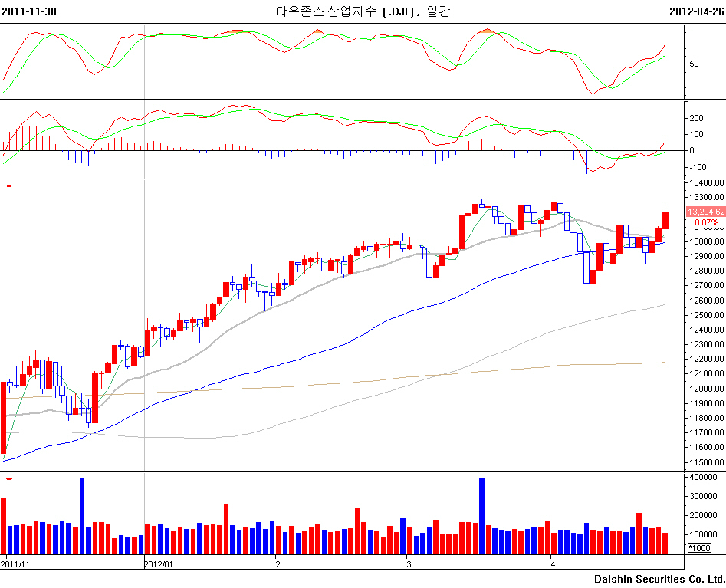Image resolution: width=726 pixels, height=588 pixels.
Task: Click the vertical gray line at 2012/01
Action: 145,307
